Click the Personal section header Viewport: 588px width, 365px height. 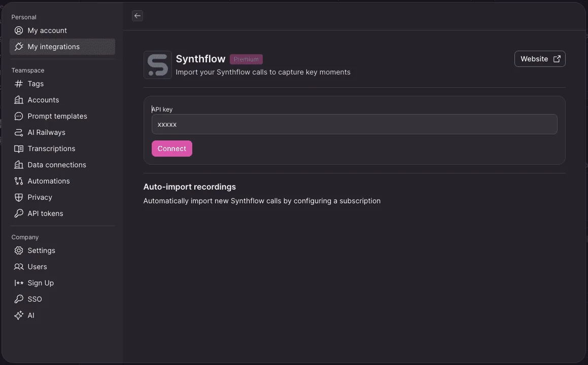pyautogui.click(x=24, y=17)
